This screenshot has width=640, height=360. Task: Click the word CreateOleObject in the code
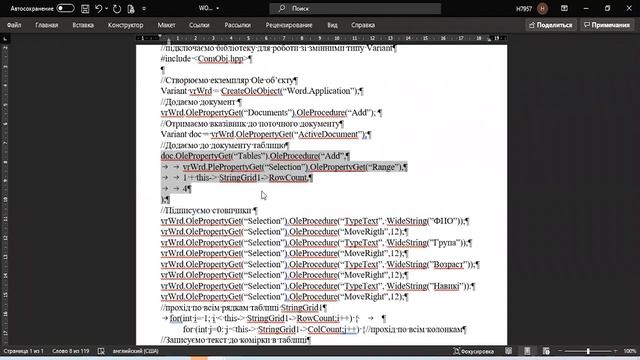pyautogui.click(x=251, y=91)
